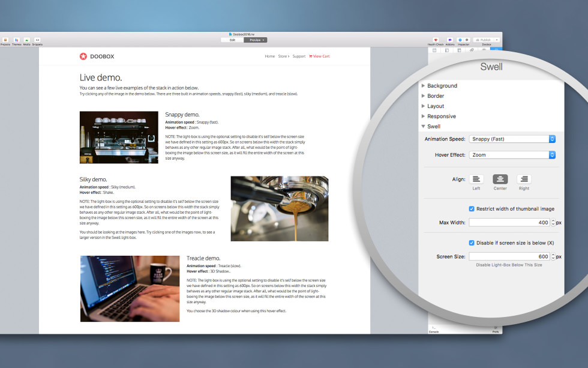588x368 pixels.
Task: Open the Themes browser icon
Action: [x=17, y=40]
